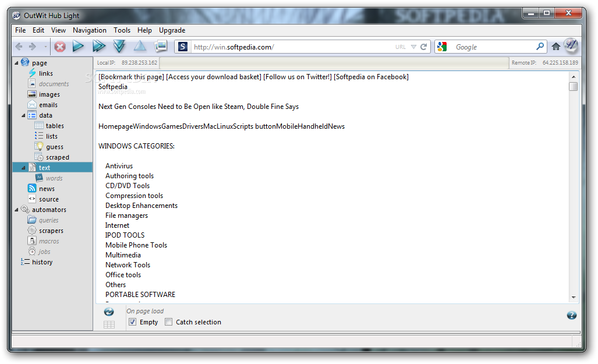Open the Upgrade menu
The width and height of the screenshot is (598, 364).
pyautogui.click(x=172, y=30)
